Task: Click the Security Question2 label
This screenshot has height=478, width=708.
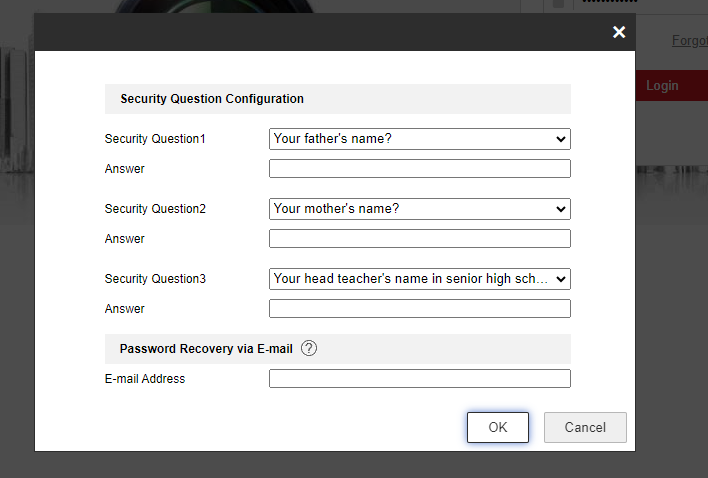Action: pos(155,209)
